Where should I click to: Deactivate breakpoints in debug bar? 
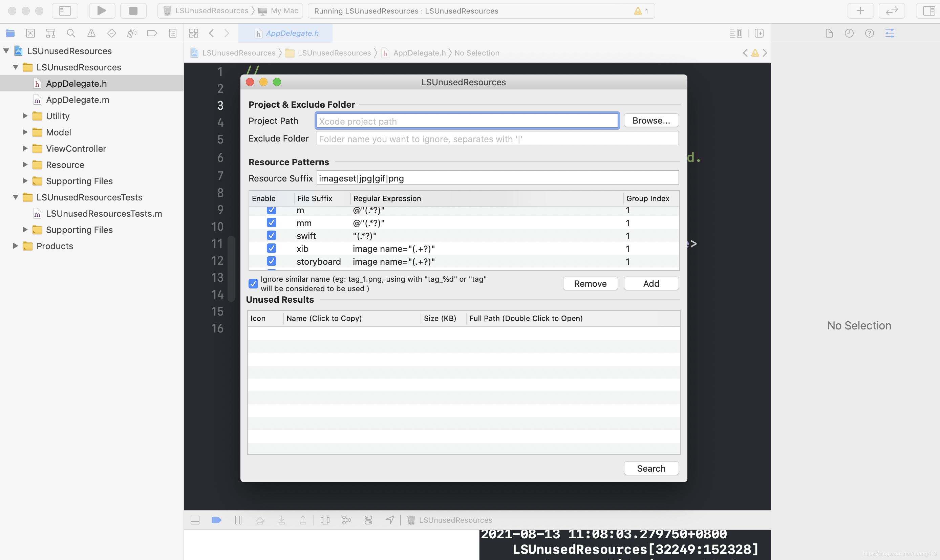tap(217, 520)
